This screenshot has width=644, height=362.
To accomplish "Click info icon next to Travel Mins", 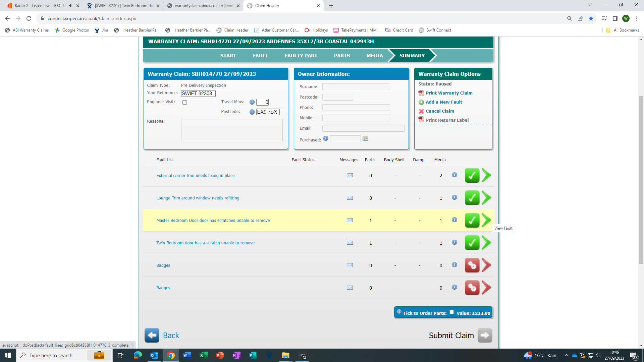I will pyautogui.click(x=252, y=102).
